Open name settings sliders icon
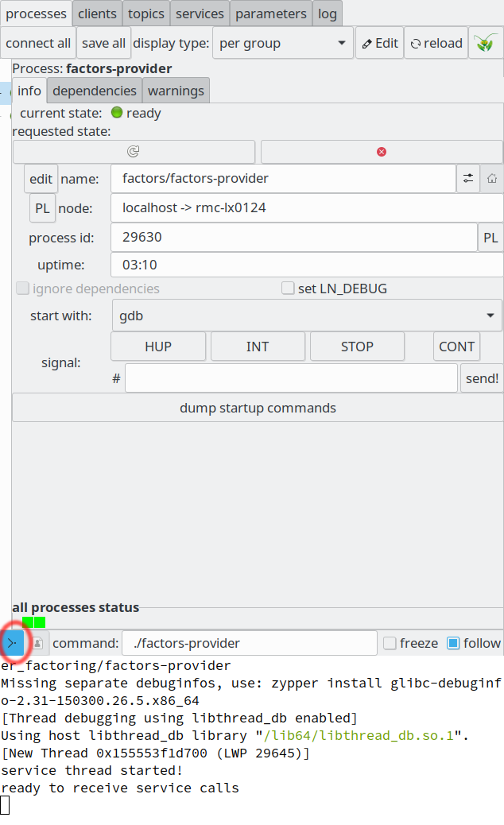This screenshot has height=825, width=504. 467,178
